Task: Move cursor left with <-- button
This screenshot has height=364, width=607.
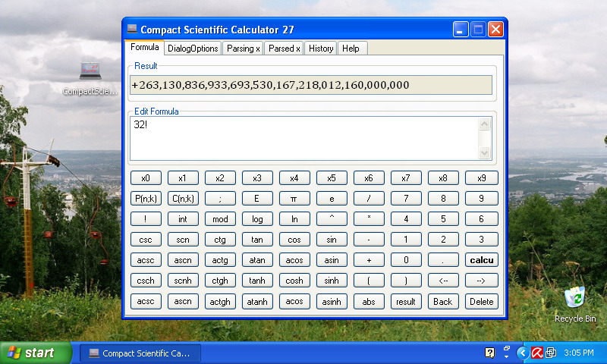Action: 443,281
